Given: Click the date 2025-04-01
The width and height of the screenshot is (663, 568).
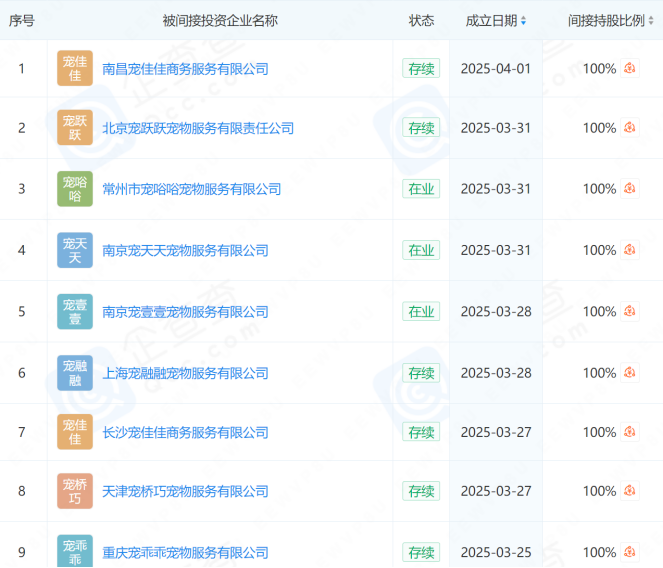Looking at the screenshot, I should pyautogui.click(x=496, y=69).
